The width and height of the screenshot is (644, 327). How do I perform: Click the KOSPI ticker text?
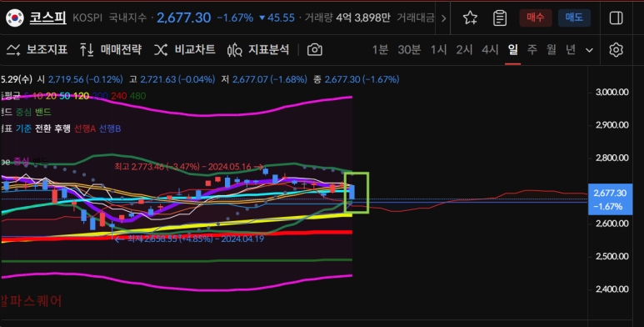pyautogui.click(x=87, y=18)
